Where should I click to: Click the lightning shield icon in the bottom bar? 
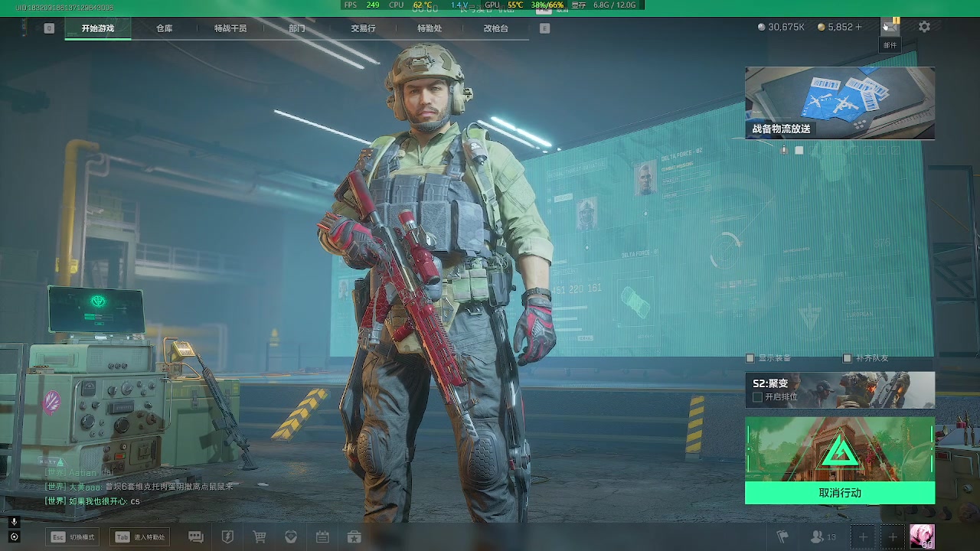(227, 537)
